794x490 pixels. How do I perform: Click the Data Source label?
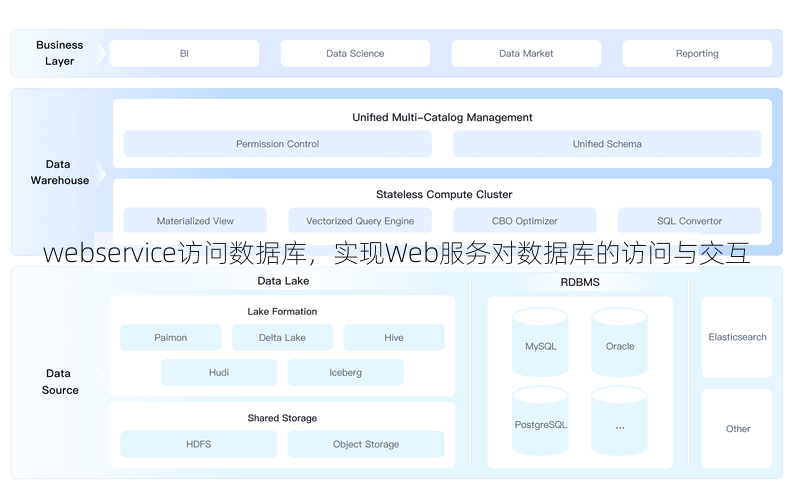[x=59, y=382]
